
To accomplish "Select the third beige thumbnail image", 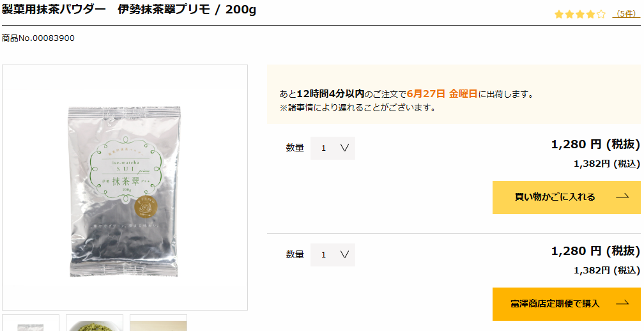I will pos(158,323).
